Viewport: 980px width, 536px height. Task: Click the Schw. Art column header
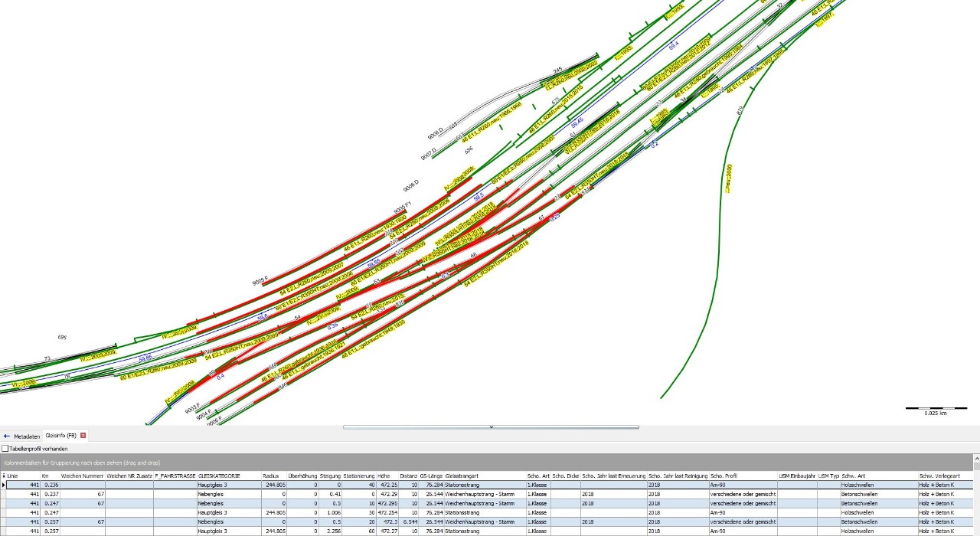[853, 476]
